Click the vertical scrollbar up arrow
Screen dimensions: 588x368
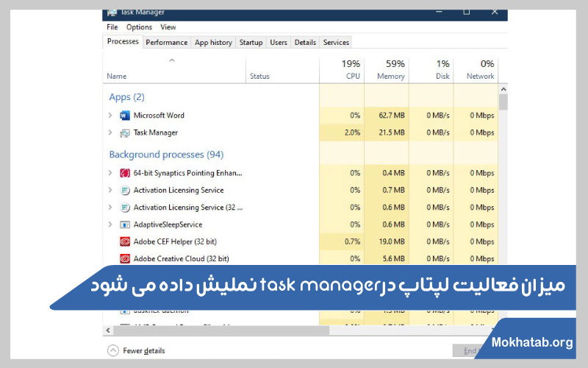(503, 89)
